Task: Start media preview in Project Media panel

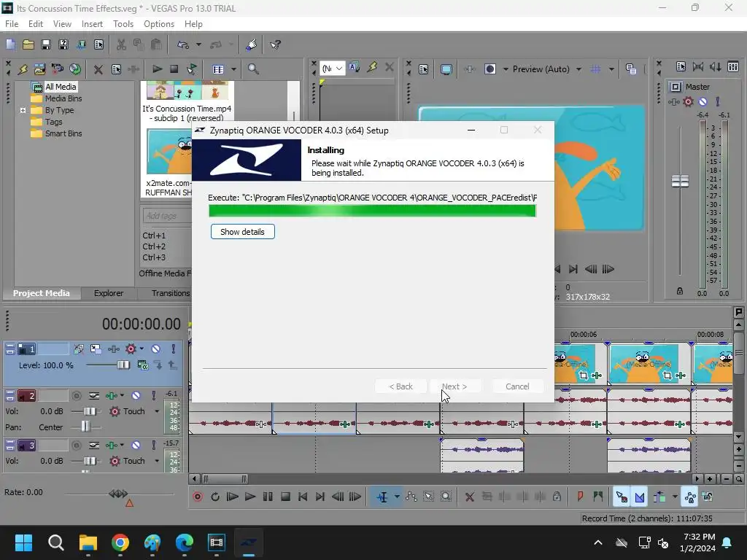Action: [157, 69]
